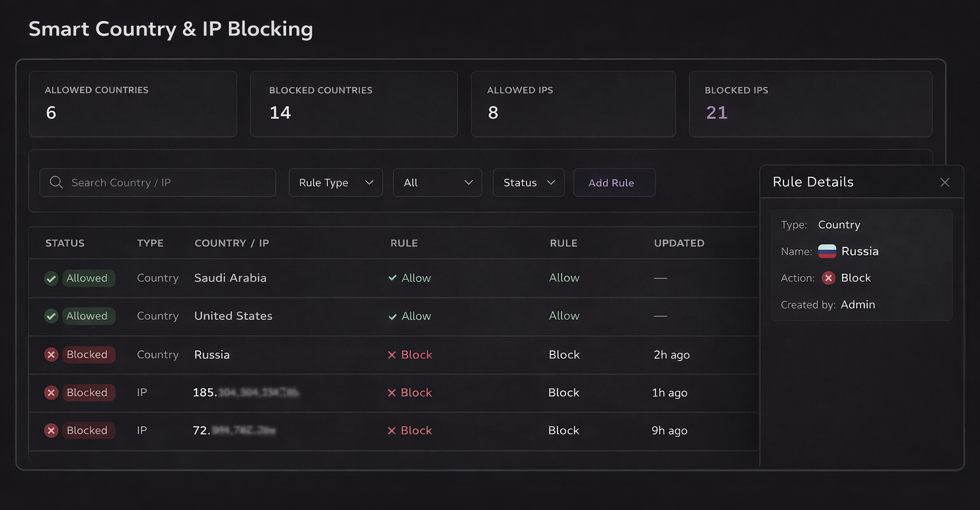
Task: Click the Add Rule button
Action: 614,182
